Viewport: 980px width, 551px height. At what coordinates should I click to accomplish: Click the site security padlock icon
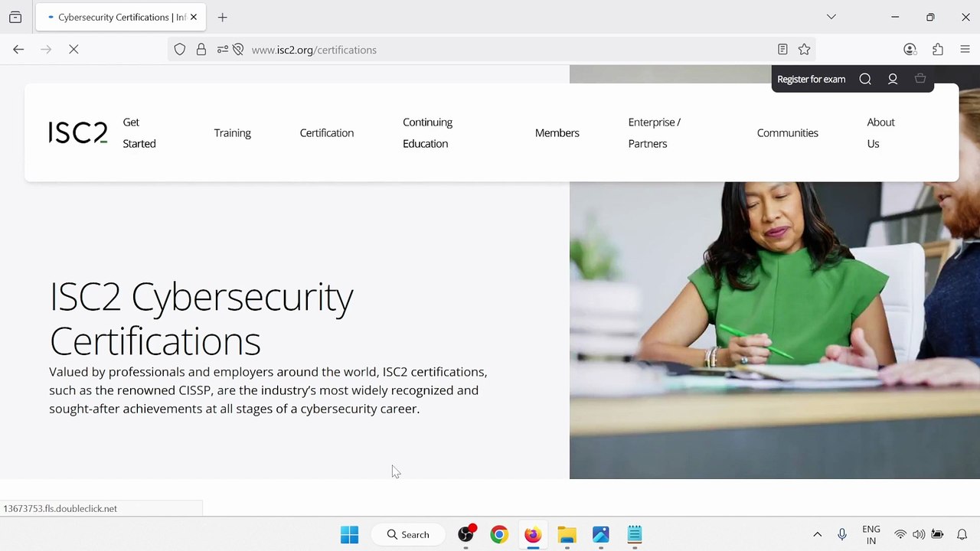(x=201, y=50)
